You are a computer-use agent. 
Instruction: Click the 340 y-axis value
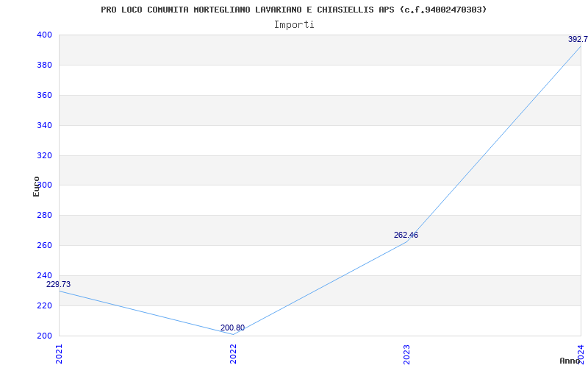44,125
